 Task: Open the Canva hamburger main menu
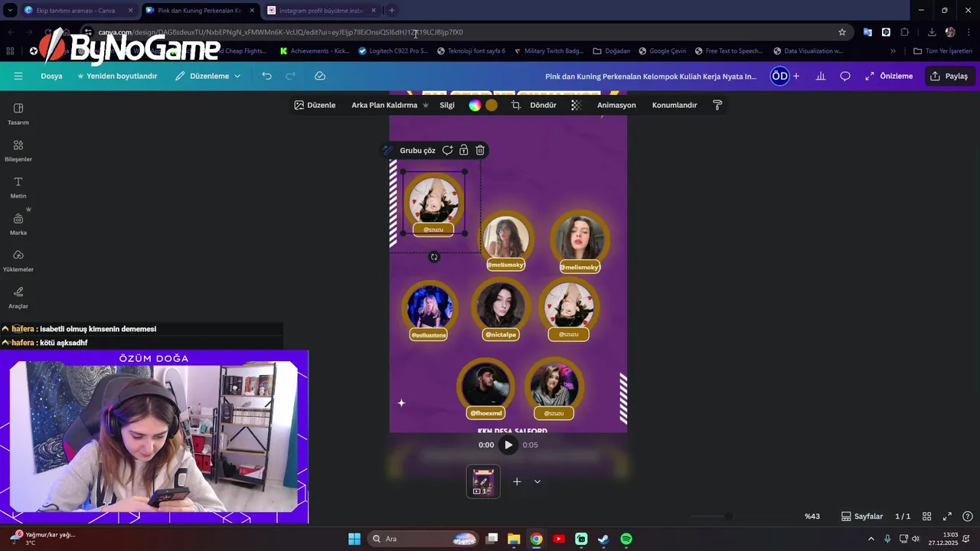[18, 76]
